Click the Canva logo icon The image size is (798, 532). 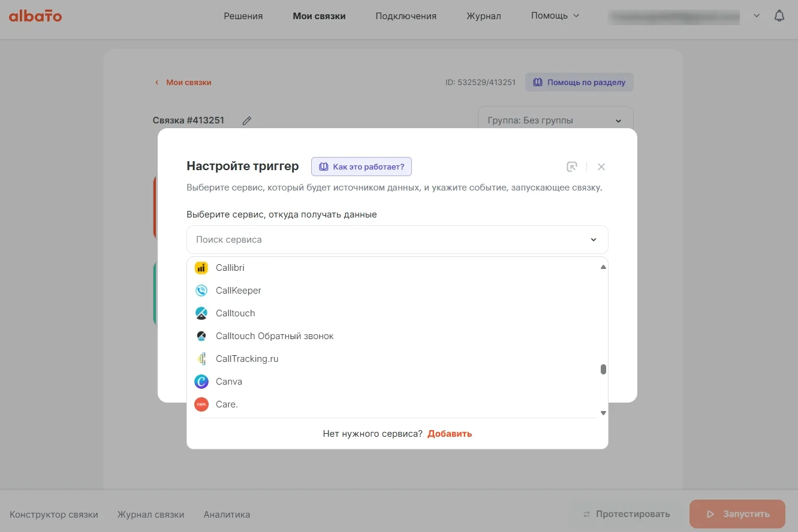pyautogui.click(x=201, y=382)
